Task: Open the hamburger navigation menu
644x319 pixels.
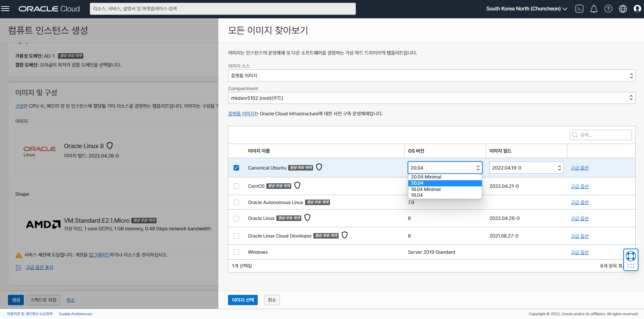Action: 5,9
